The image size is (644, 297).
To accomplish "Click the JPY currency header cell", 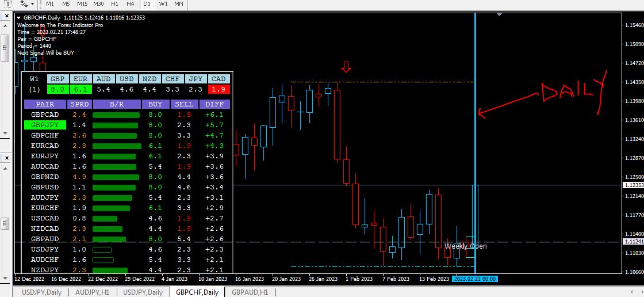I will 196,79.
